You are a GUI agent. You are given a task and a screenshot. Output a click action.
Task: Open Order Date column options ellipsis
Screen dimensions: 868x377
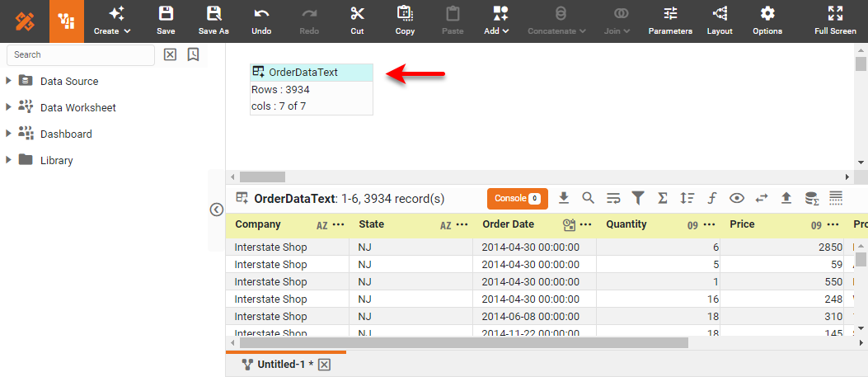point(586,224)
